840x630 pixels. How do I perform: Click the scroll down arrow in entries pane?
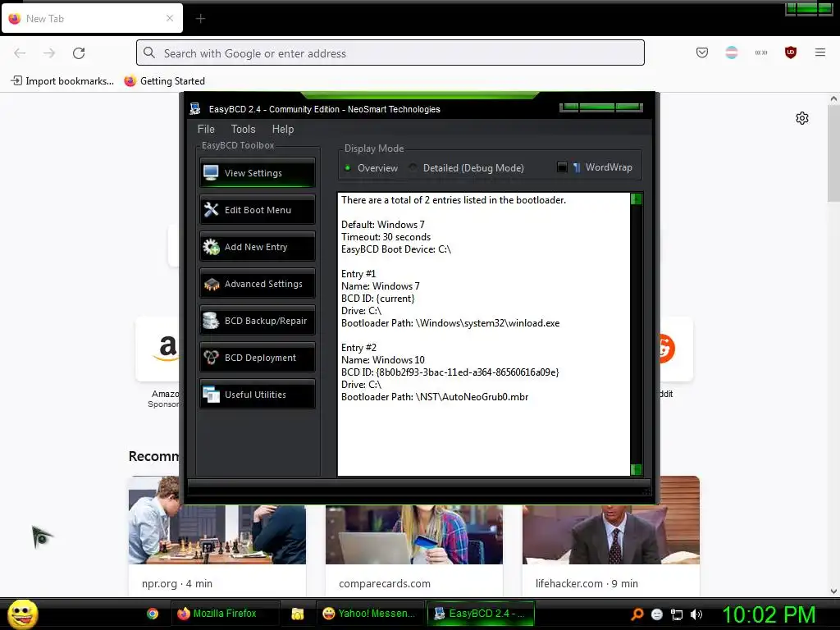coord(636,469)
